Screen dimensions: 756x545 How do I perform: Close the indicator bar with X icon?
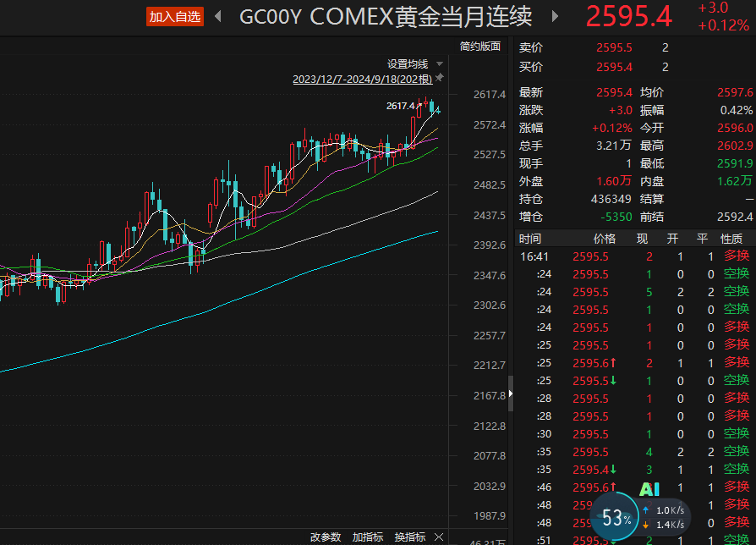(x=439, y=537)
